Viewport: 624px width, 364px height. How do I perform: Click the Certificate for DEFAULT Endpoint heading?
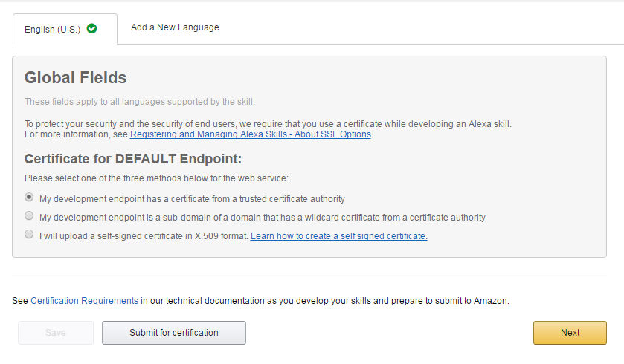coord(133,159)
